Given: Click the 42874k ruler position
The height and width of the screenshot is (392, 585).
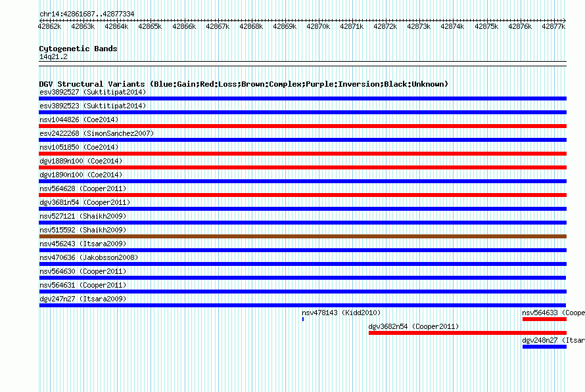Looking at the screenshot, I should (x=453, y=26).
